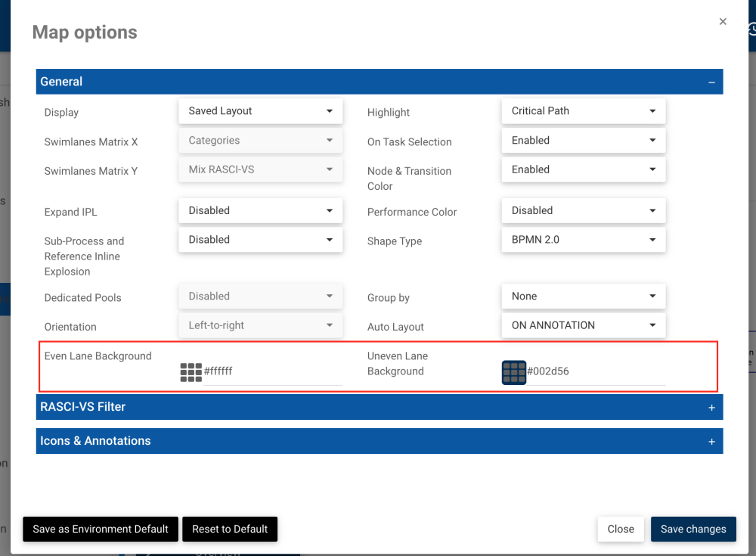Open the Performance Color dropdown

[x=583, y=210]
